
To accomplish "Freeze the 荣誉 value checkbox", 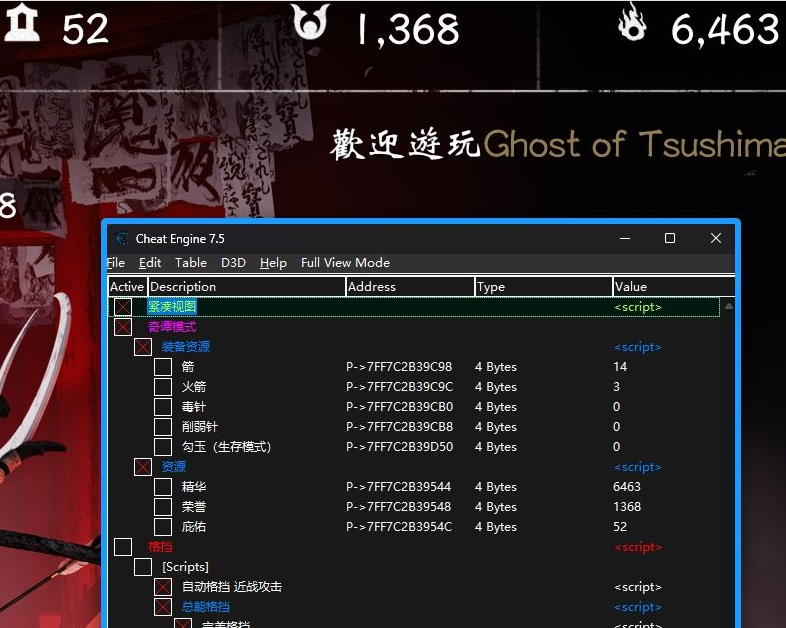I will coord(163,507).
